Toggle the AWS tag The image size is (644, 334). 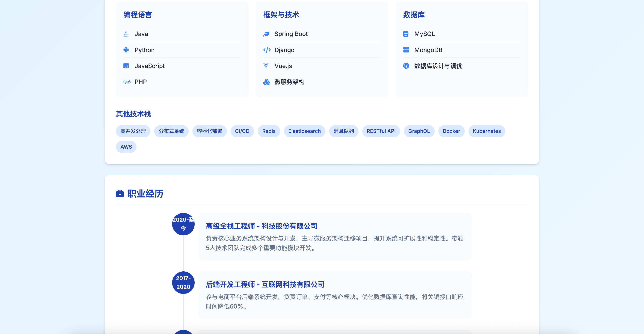(126, 147)
